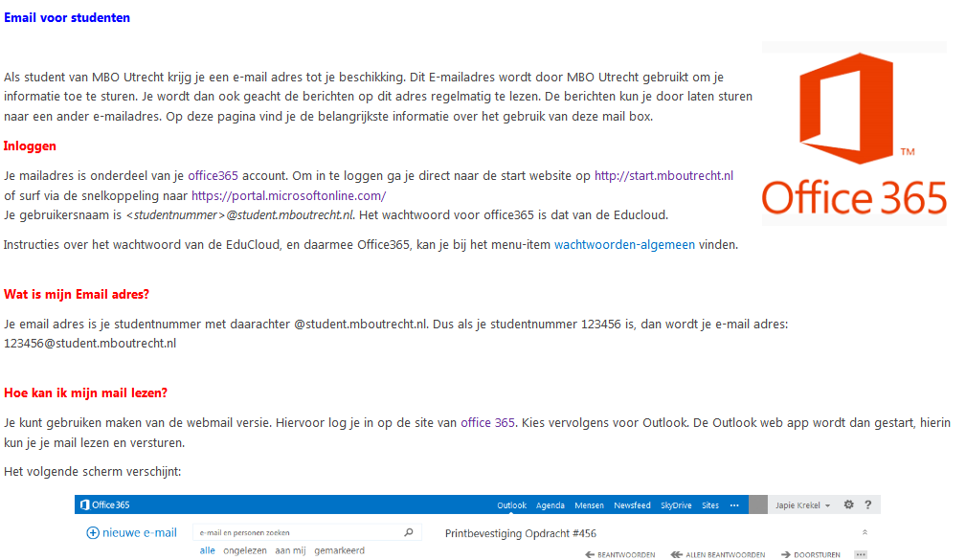966x560 pixels.
Task: Click the italic '<studentnummer>@student.mboutrecht.nl' text
Action: [239, 215]
